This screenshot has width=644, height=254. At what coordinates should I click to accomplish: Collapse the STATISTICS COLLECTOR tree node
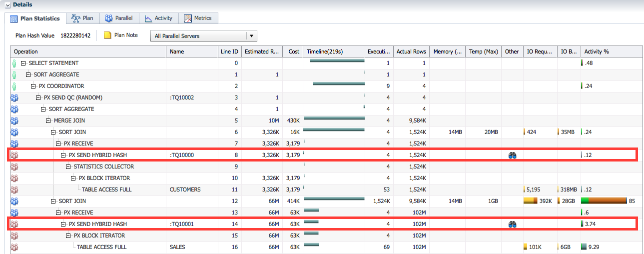pyautogui.click(x=68, y=167)
